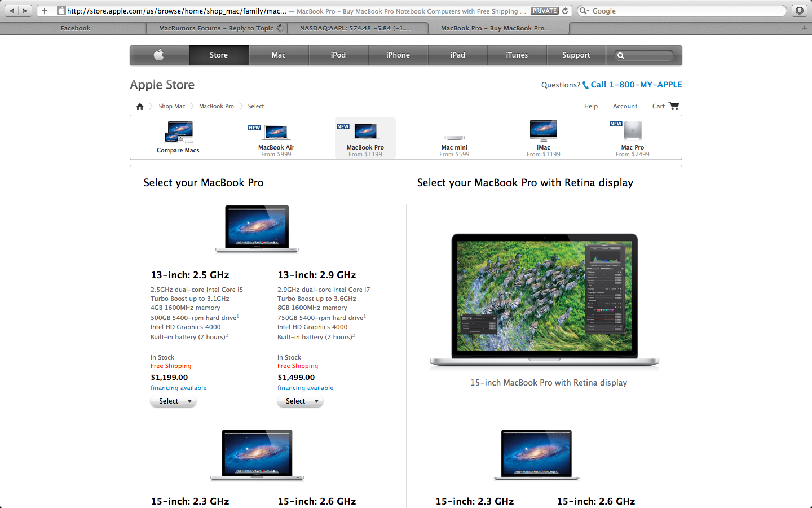Go back with the browser back arrow
The image size is (812, 508).
click(11, 11)
